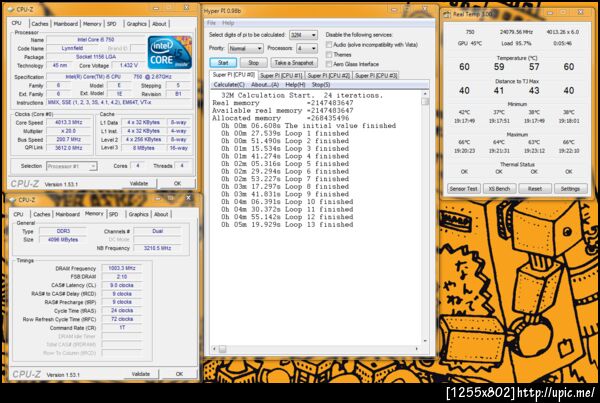Image resolution: width=600 pixels, height=403 pixels.
Task: Open the Caches tab in bottom CPU-Z window
Action: click(42, 214)
